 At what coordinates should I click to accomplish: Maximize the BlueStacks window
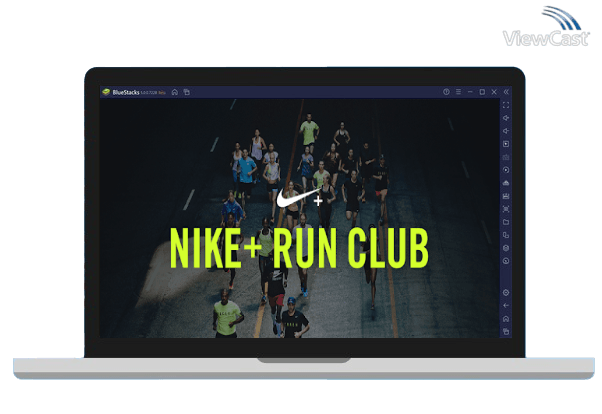click(x=482, y=92)
